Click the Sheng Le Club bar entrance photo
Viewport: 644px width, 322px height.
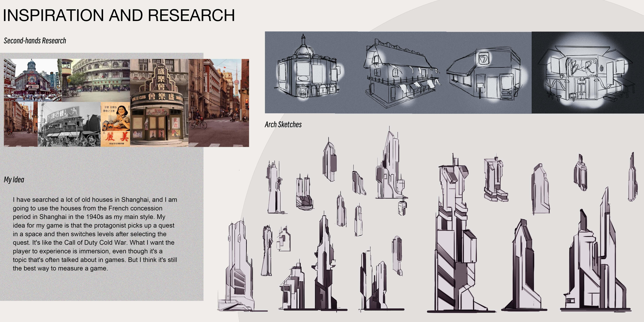point(159,103)
